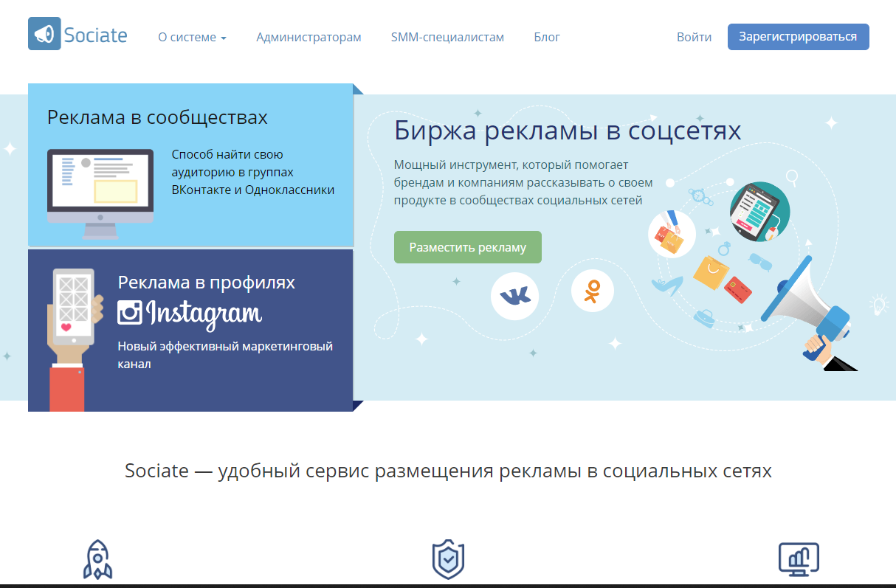Viewport: 896px width, 588px height.
Task: Open the 'Реклама в профилях' heading
Action: coord(207,283)
